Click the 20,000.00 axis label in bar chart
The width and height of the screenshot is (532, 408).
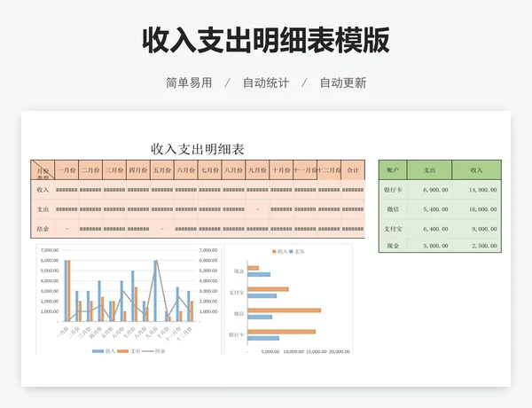pyautogui.click(x=340, y=351)
